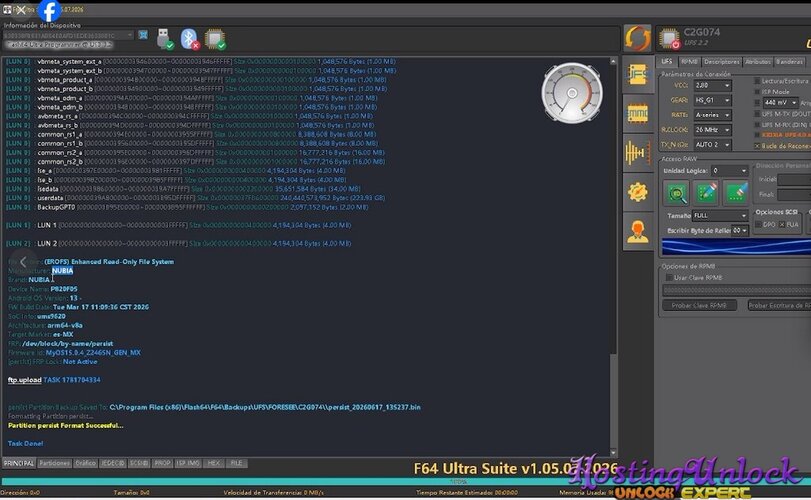Click the orange refresh arrows icon
This screenshot has height=500, width=811.
pyautogui.click(x=637, y=38)
